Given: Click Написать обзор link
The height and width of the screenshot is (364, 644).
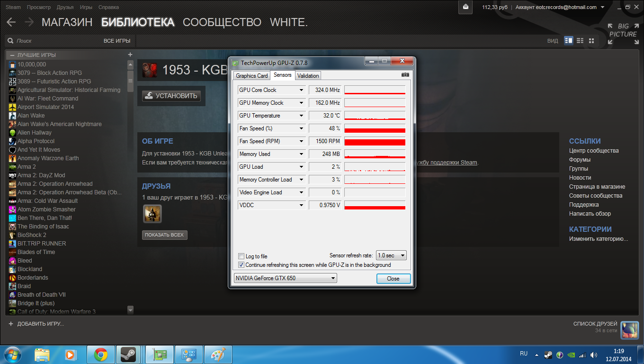Looking at the screenshot, I should click(x=590, y=214).
